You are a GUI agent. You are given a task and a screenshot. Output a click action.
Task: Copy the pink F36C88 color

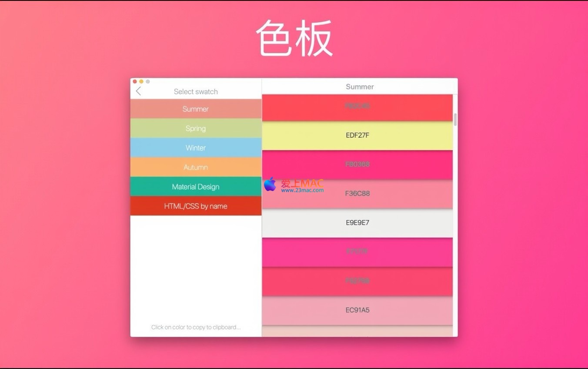pyautogui.click(x=357, y=194)
